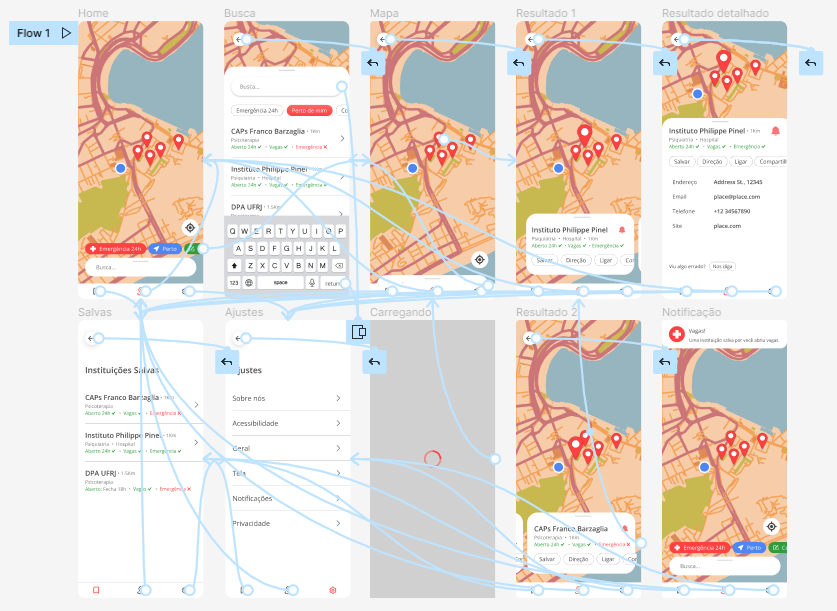The height and width of the screenshot is (611, 837).
Task: Click Ligar button on Resultado 2 card
Action: coord(607,559)
